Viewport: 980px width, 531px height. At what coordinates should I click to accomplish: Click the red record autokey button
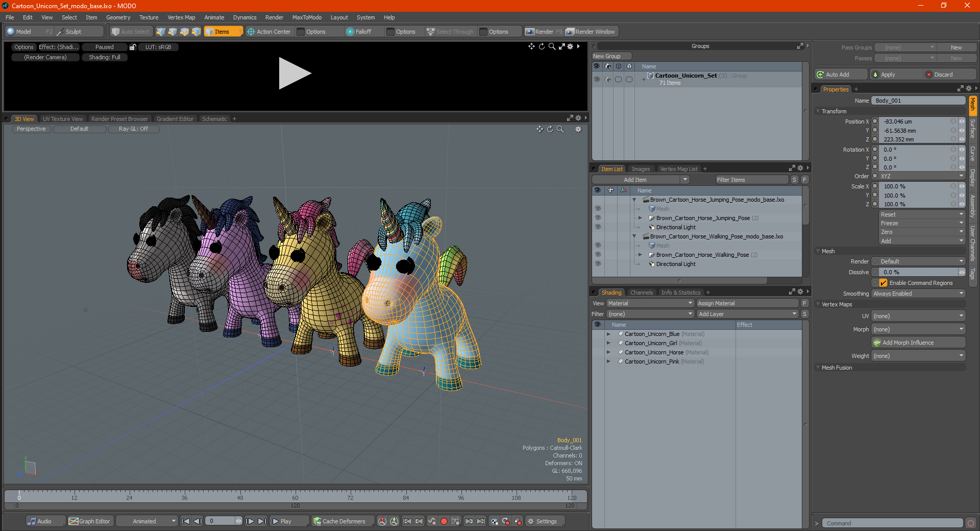444,521
